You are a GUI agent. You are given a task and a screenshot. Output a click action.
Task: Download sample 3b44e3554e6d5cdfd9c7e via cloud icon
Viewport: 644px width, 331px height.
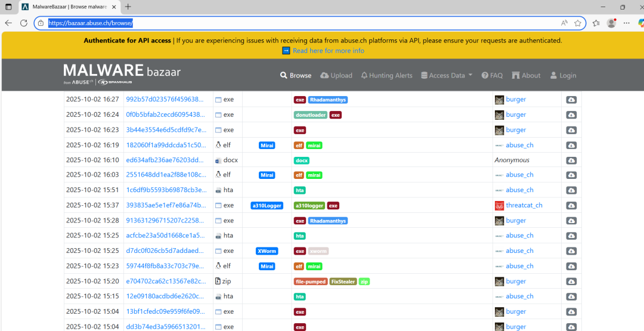(571, 130)
